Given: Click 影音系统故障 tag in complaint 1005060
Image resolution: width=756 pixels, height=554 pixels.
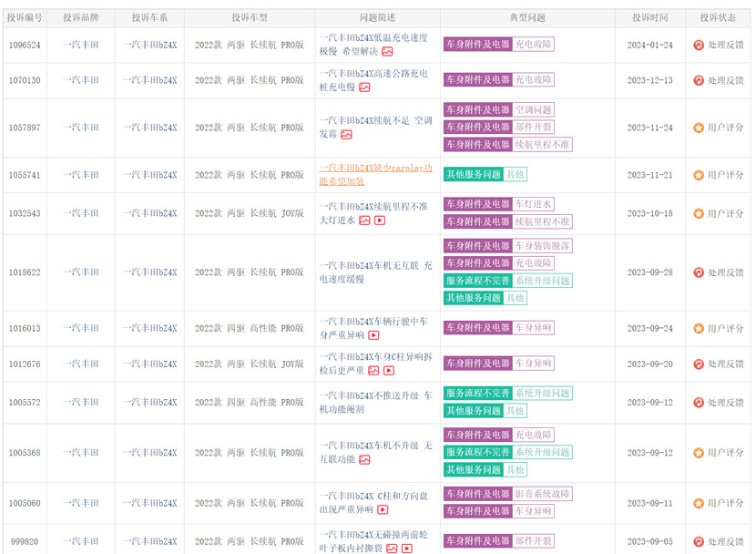Looking at the screenshot, I should (x=542, y=494).
